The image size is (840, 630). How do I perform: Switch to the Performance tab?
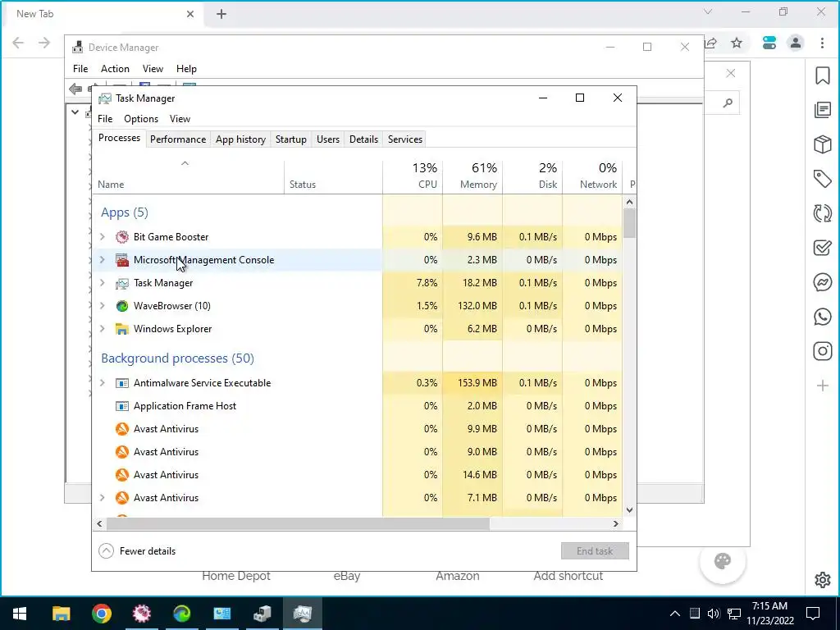coord(178,139)
